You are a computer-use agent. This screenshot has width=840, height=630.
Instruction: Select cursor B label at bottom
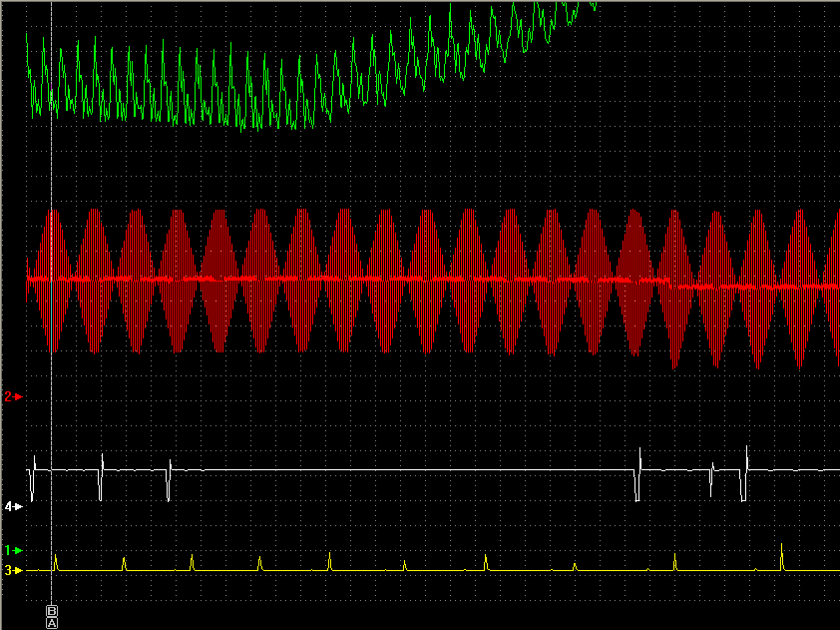click(x=52, y=609)
